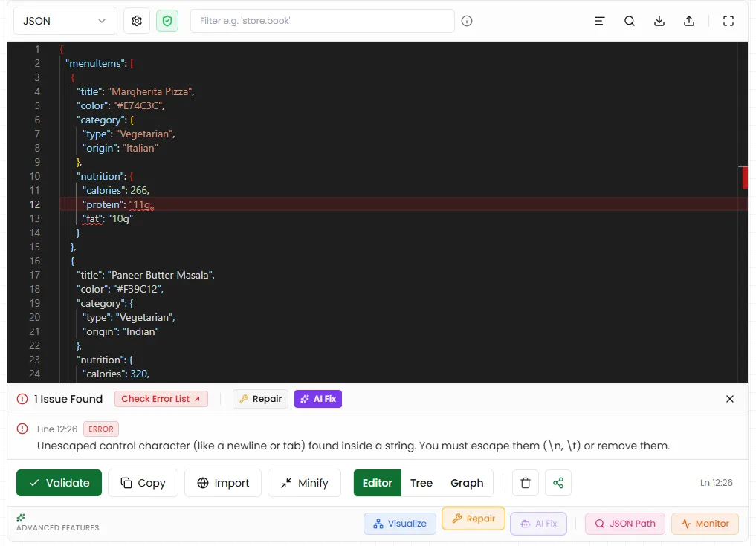Click the info icon beside the filter field
The width and height of the screenshot is (756, 546).
(467, 21)
